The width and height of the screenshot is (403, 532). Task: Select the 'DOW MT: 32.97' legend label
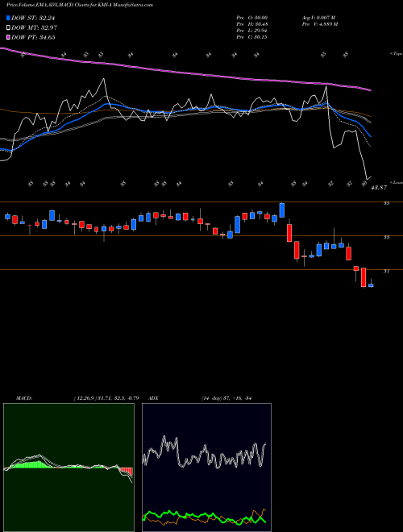tap(34, 27)
